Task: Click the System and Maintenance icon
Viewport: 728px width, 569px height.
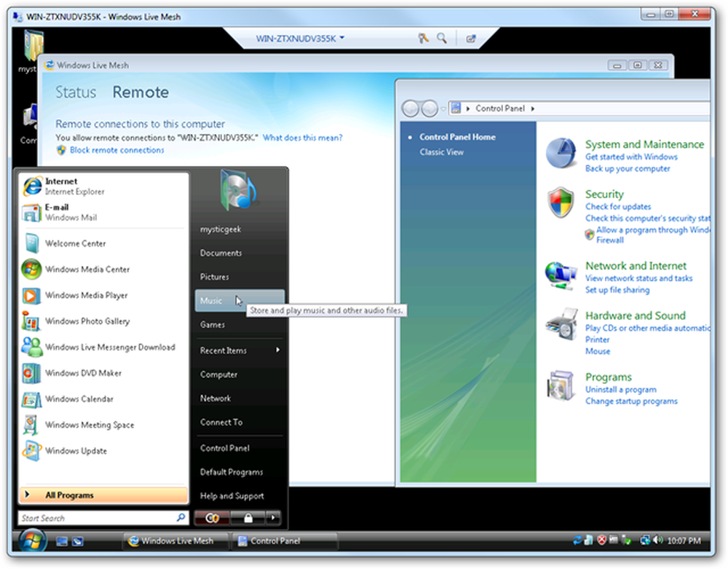Action: [x=561, y=153]
